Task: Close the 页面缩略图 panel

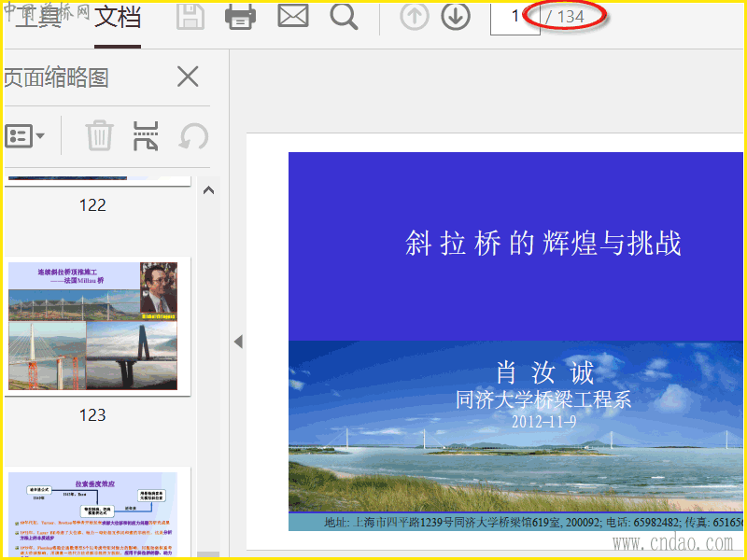Action: pos(188,77)
